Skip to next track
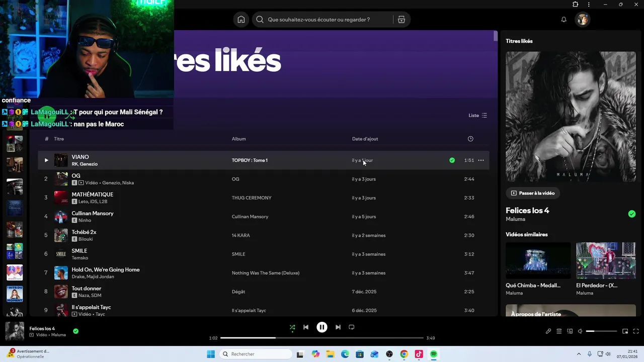Image resolution: width=644 pixels, height=362 pixels. click(338, 327)
